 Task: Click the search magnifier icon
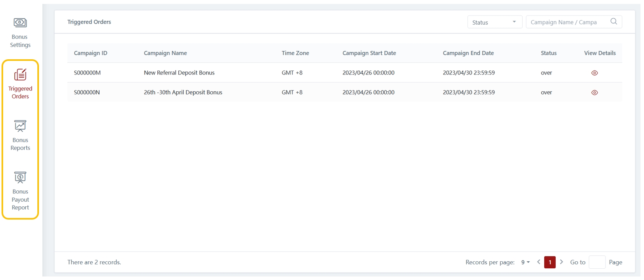point(614,22)
